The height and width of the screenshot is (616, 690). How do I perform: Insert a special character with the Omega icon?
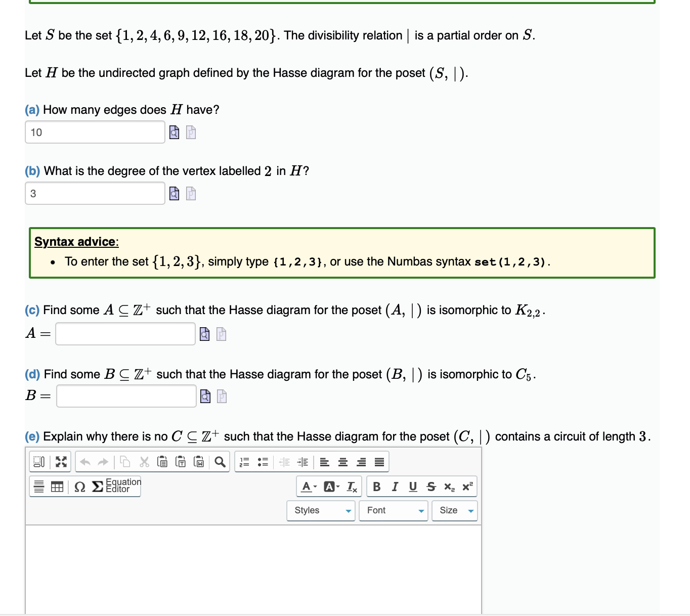pyautogui.click(x=79, y=486)
